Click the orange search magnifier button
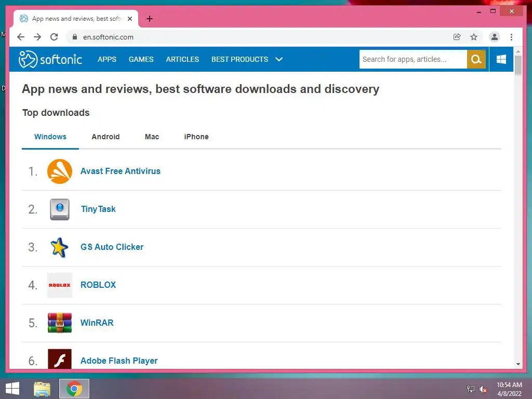532x399 pixels. pyautogui.click(x=476, y=59)
